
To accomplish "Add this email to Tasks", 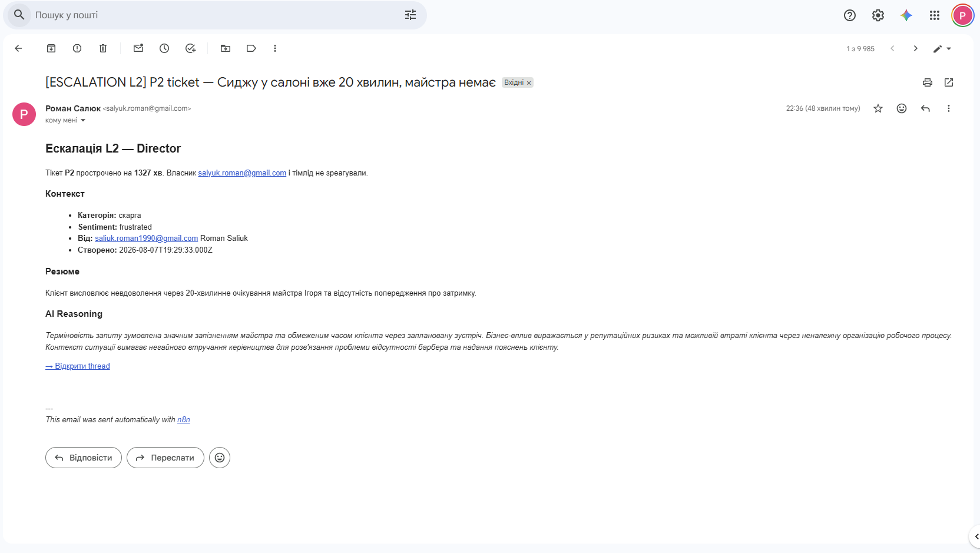I will [190, 48].
